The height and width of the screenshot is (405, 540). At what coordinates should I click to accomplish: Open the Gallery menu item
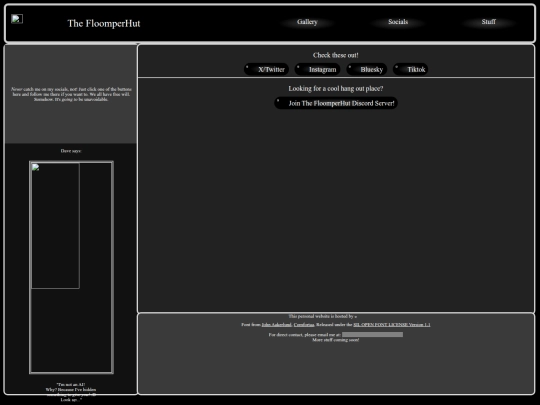pos(307,22)
